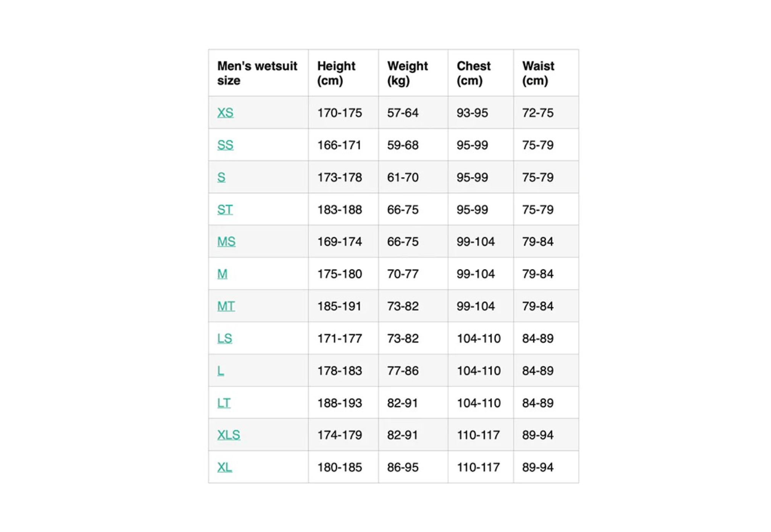Viewport: 771px width, 532px height.
Task: Follow the LS size link
Action: (224, 339)
